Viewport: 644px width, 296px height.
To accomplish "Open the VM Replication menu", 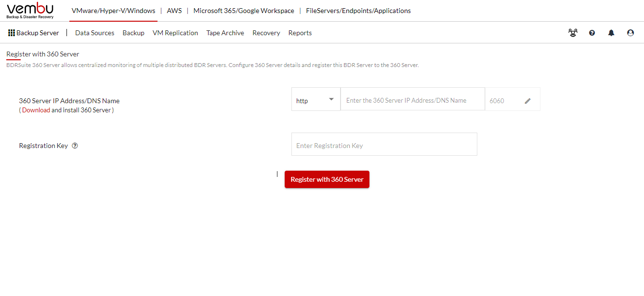I will coord(175,33).
